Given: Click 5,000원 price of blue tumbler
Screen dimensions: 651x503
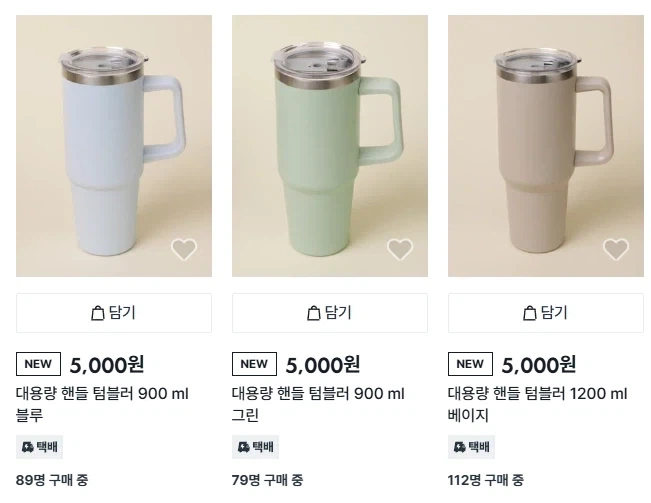Looking at the screenshot, I should 107,365.
